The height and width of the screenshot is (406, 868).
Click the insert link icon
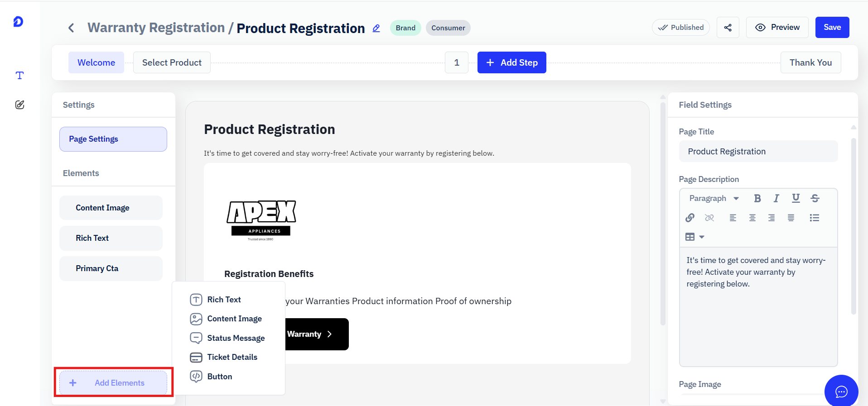tap(690, 218)
